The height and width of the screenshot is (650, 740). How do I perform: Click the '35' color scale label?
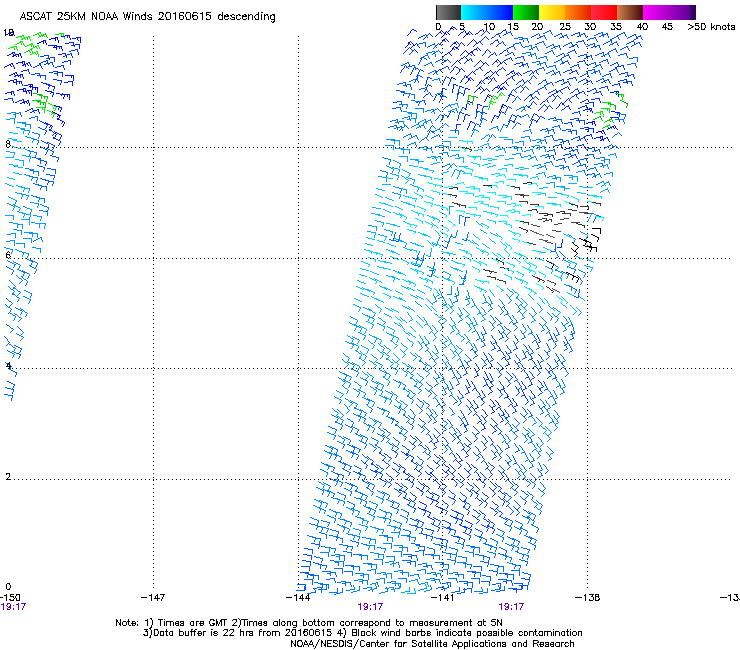point(616,27)
